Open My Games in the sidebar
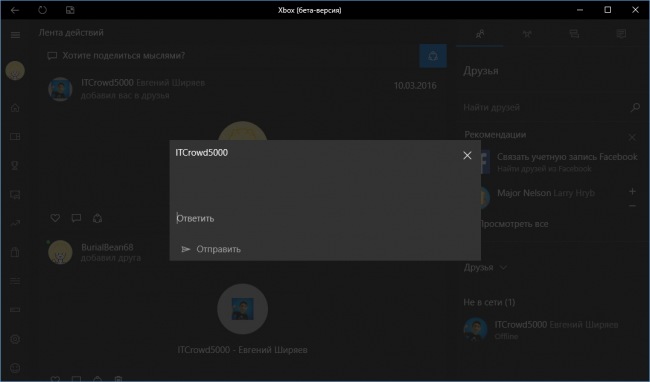 (15, 136)
